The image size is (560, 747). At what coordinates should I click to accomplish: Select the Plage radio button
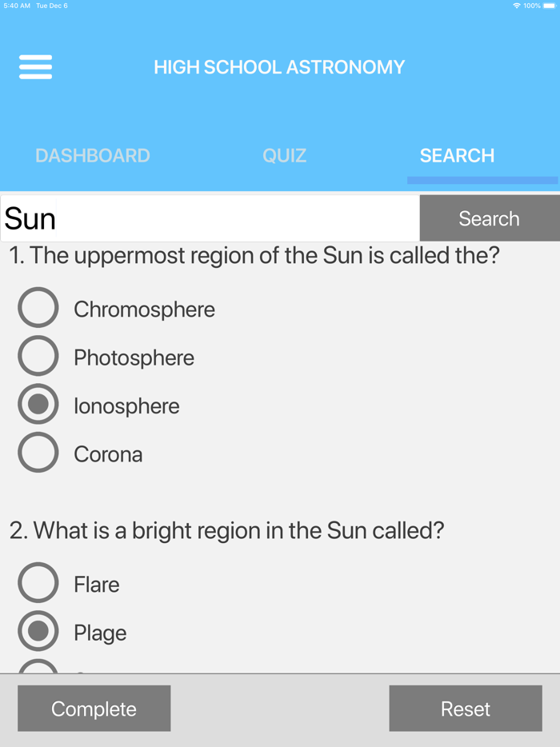coord(38,632)
